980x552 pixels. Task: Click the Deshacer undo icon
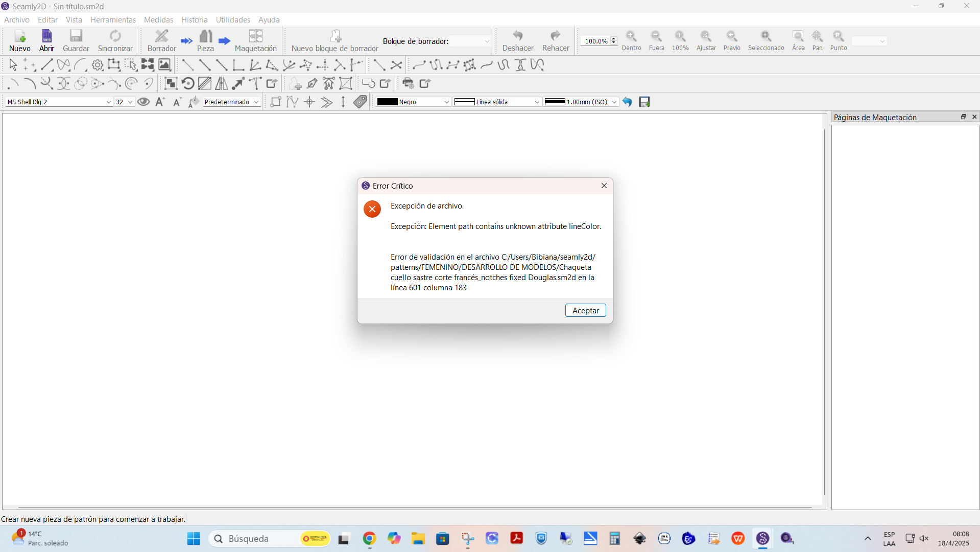[518, 41]
